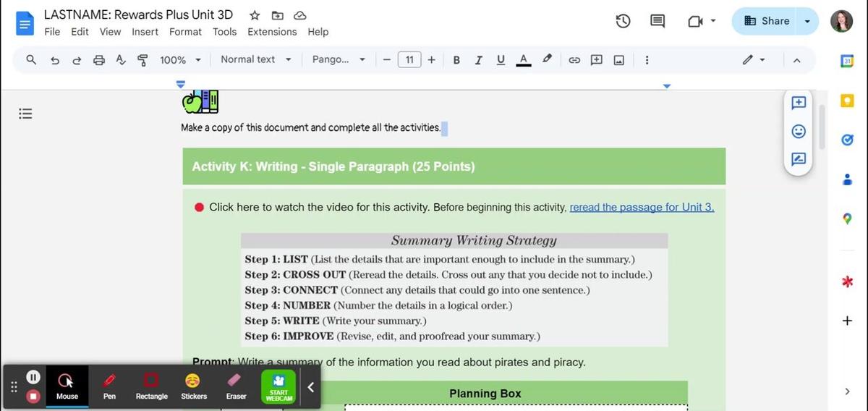Toggle bold formatting
The image size is (868, 411).
(456, 60)
